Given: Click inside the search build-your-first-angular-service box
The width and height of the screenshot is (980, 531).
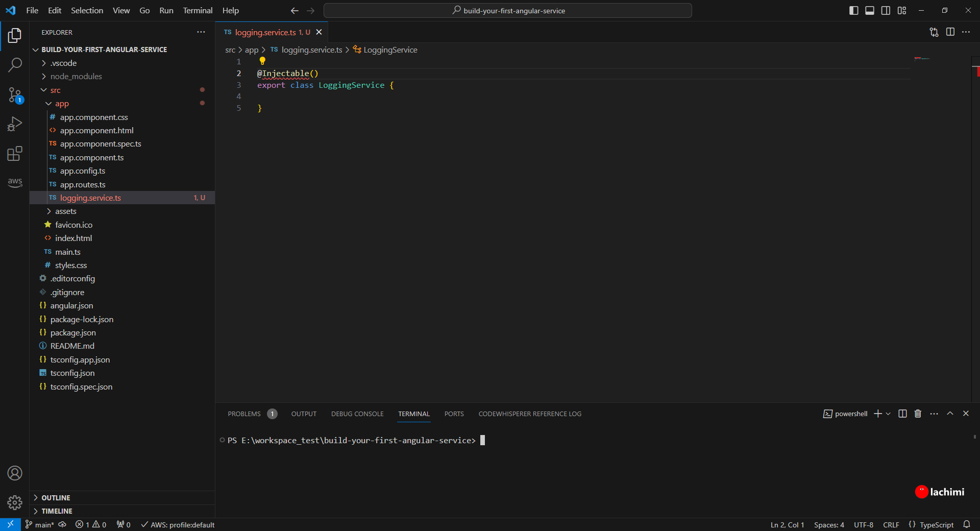Looking at the screenshot, I should tap(508, 10).
